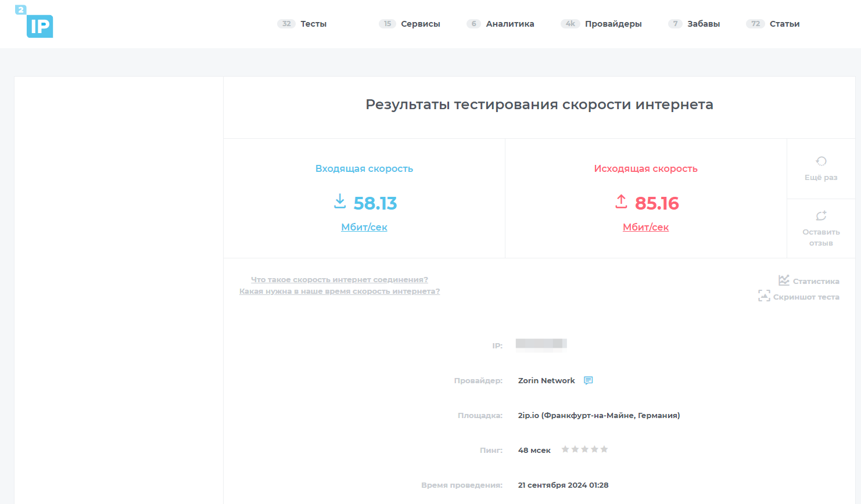Viewport: 861px width, 504px height.
Task: Click the '72' badge next to Статьи
Action: 755,24
